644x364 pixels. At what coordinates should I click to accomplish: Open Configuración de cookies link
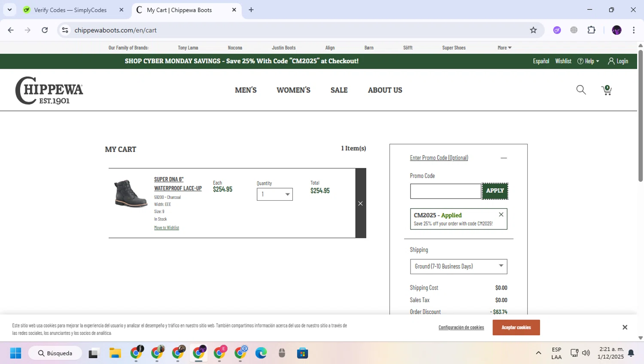[461, 327]
